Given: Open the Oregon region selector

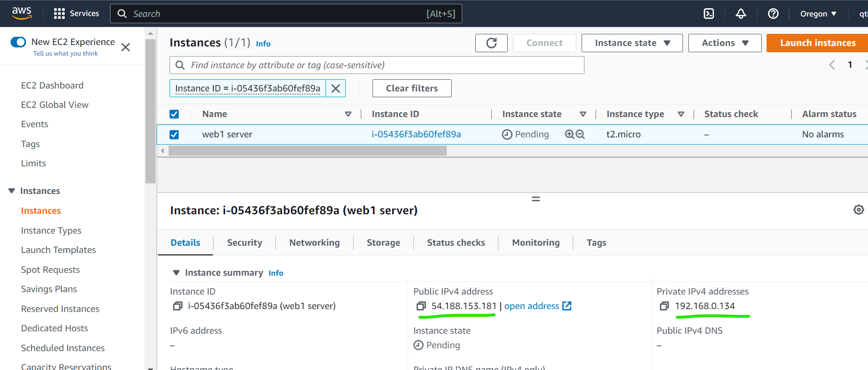Looking at the screenshot, I should [x=818, y=14].
